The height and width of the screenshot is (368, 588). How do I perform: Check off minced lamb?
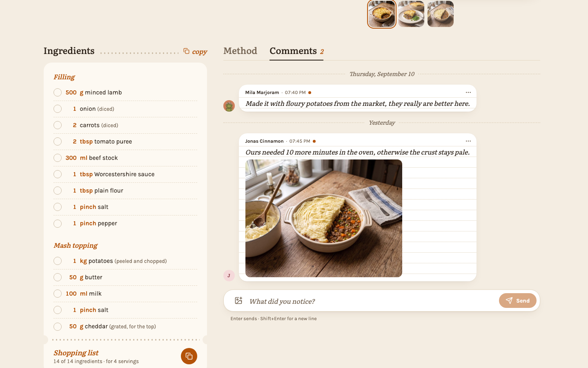(58, 92)
